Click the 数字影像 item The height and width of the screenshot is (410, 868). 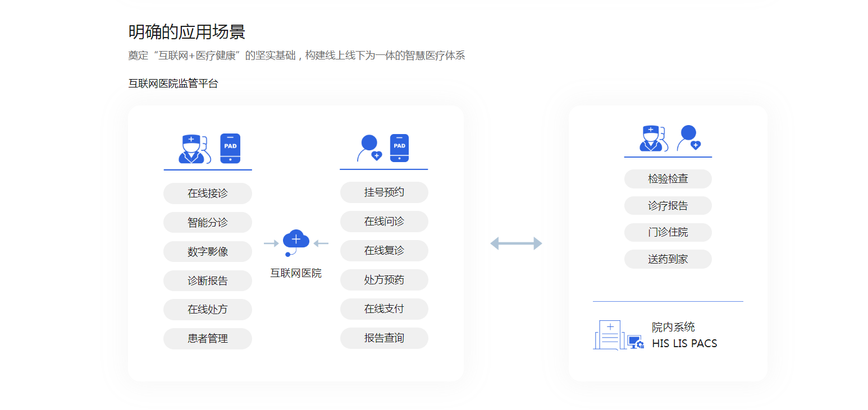coord(208,252)
